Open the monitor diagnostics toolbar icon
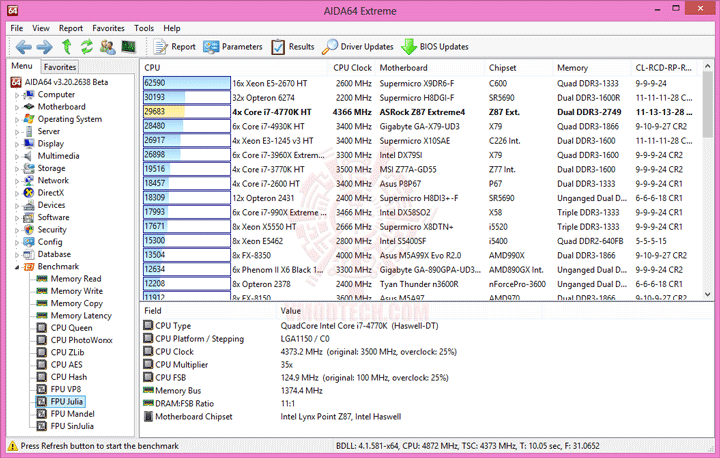Viewport: 720px width, 458px height. [129, 46]
